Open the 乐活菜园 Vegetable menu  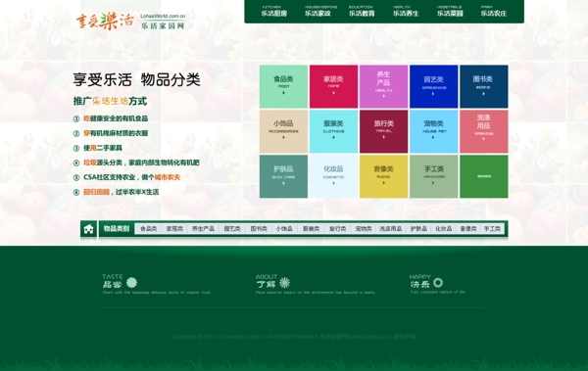click(450, 11)
